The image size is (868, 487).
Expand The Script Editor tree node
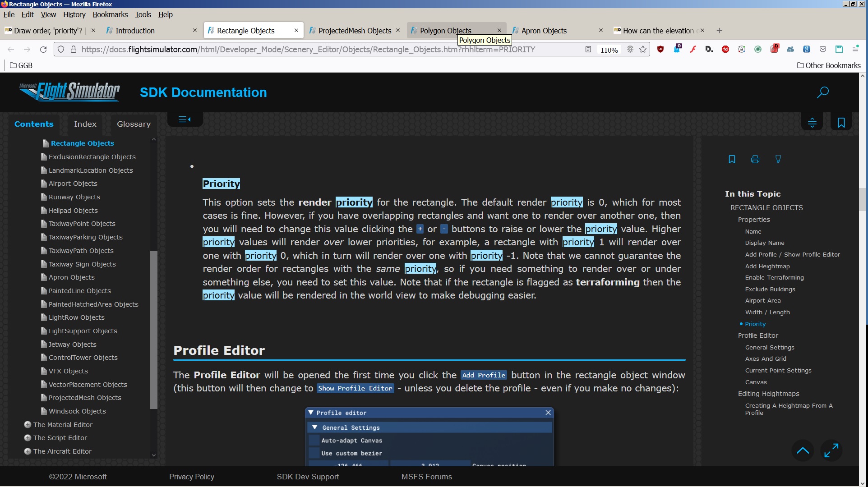coord(28,438)
